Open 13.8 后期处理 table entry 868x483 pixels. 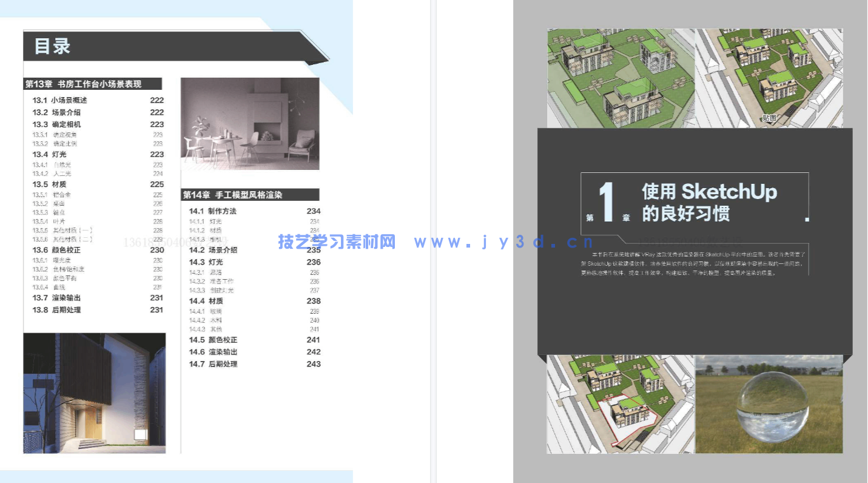[x=56, y=309]
